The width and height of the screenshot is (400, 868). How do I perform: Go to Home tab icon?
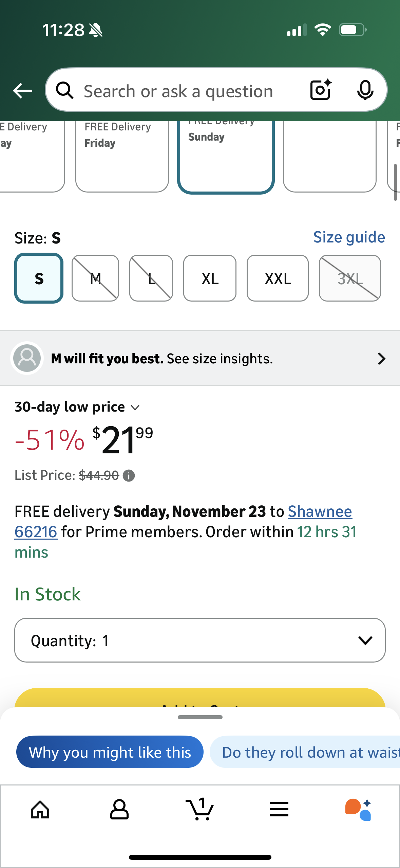(x=40, y=810)
